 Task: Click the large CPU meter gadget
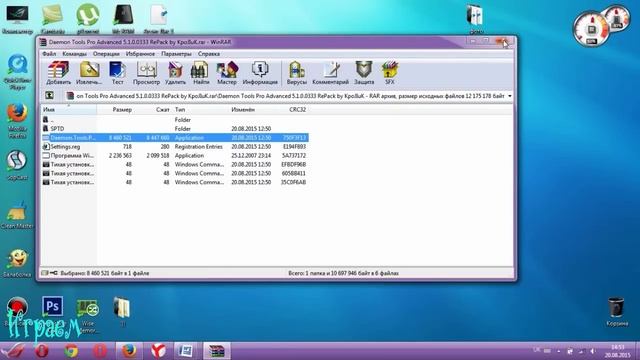591,30
